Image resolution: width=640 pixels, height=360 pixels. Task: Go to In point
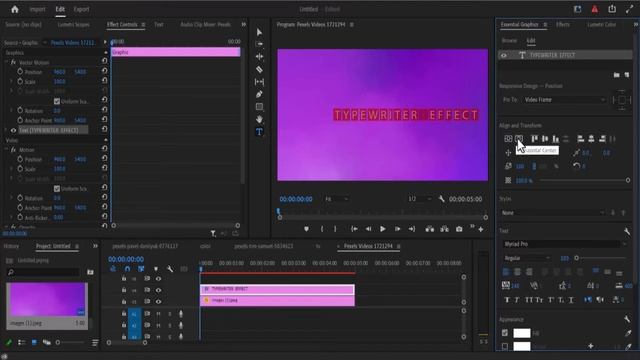click(x=354, y=229)
